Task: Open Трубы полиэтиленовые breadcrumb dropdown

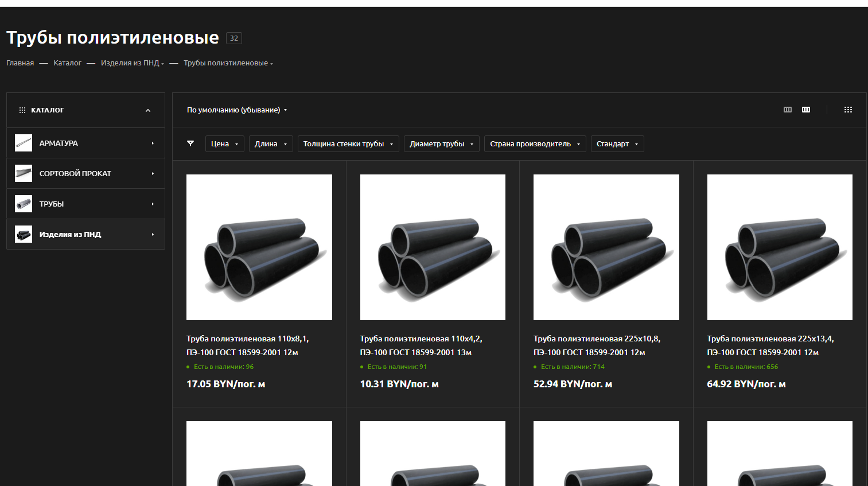Action: click(x=228, y=63)
